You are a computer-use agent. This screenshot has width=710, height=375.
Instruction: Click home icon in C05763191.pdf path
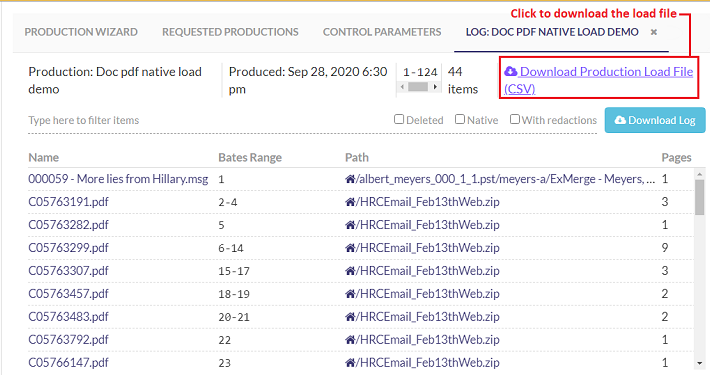click(x=350, y=202)
